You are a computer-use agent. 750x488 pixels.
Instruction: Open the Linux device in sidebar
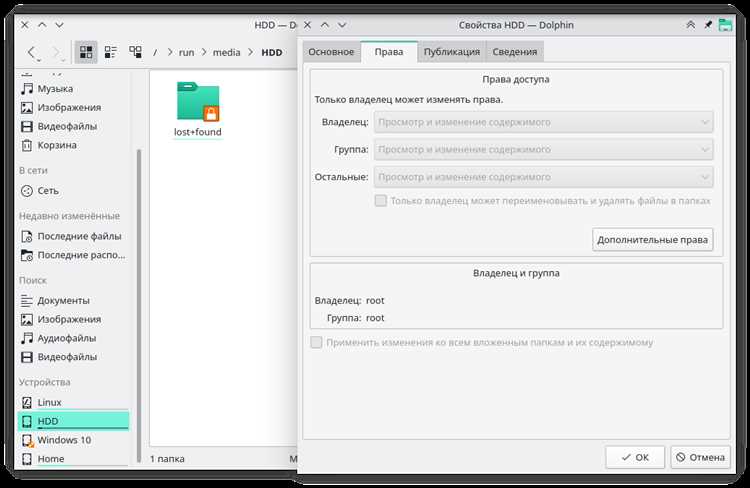[49, 402]
